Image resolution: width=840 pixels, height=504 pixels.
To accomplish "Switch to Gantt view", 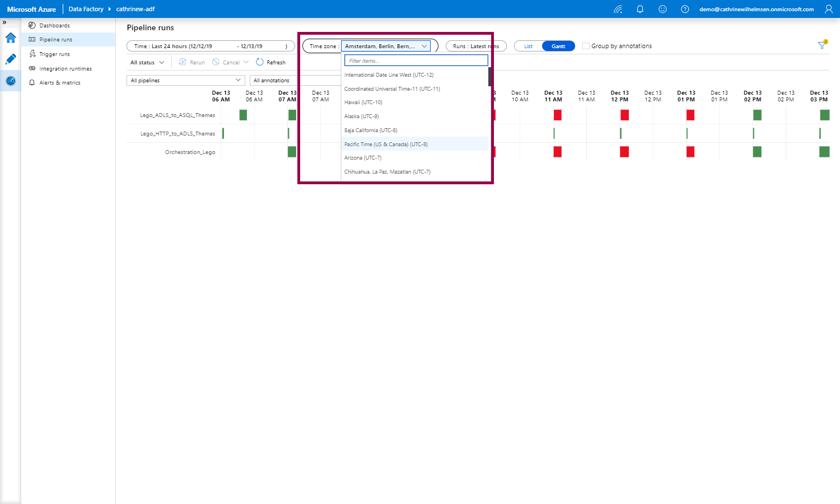I will pos(558,46).
